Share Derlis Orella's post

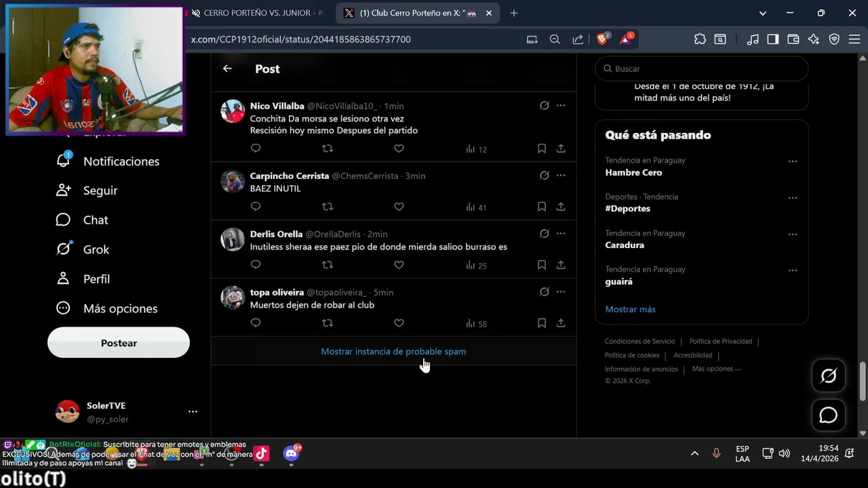click(x=561, y=265)
